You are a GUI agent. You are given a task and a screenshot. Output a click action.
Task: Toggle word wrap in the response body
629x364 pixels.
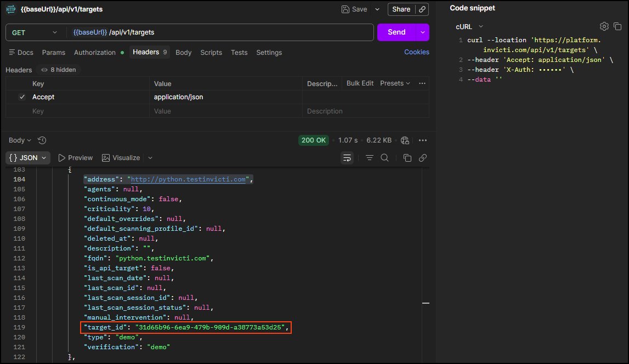[347, 158]
